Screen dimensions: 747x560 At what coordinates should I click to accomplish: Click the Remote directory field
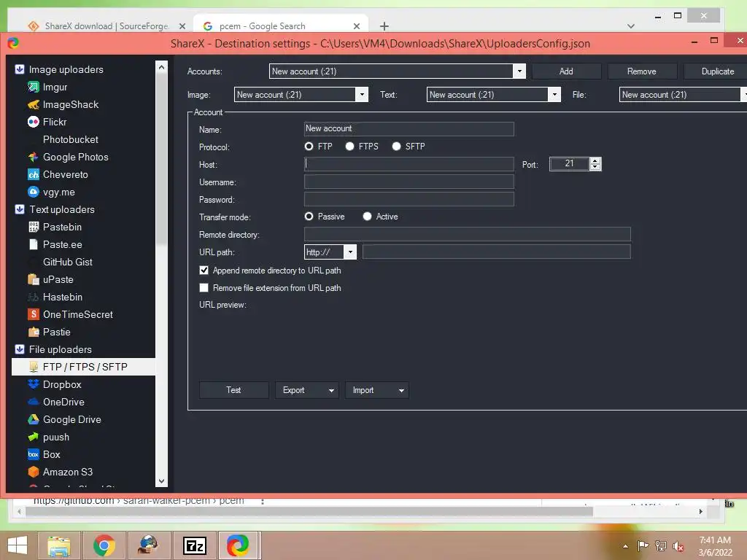468,234
